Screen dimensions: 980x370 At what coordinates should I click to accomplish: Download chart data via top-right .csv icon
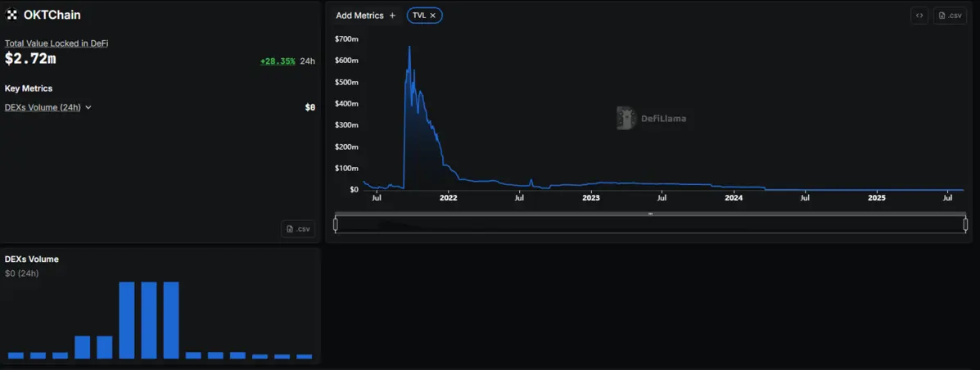pos(950,16)
